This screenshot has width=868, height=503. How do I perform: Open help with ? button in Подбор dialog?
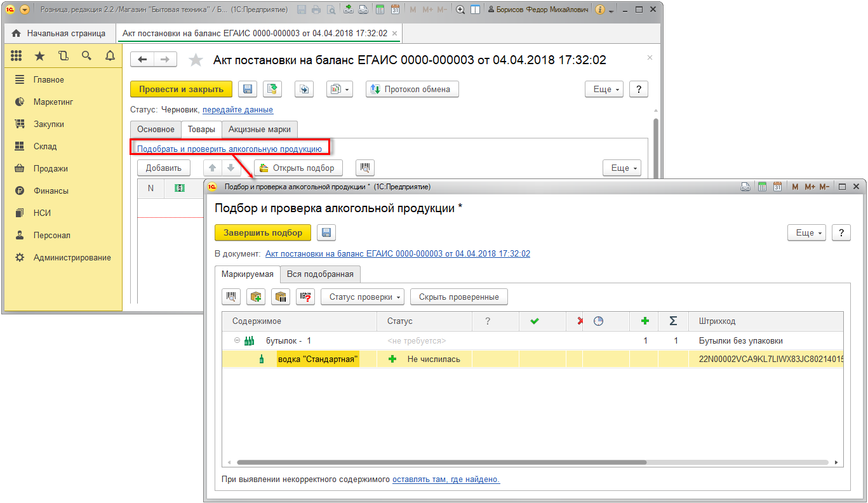tap(841, 233)
